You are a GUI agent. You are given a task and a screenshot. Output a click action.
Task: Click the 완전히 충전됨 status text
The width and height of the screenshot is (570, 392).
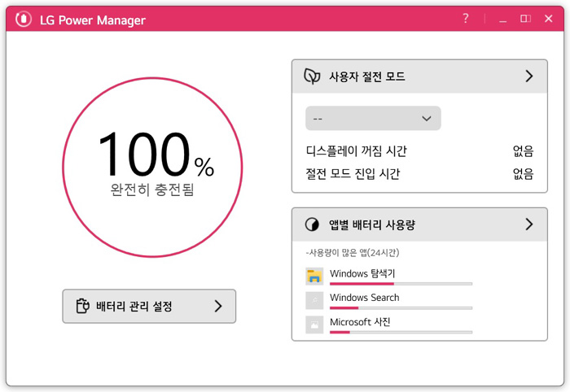(152, 189)
